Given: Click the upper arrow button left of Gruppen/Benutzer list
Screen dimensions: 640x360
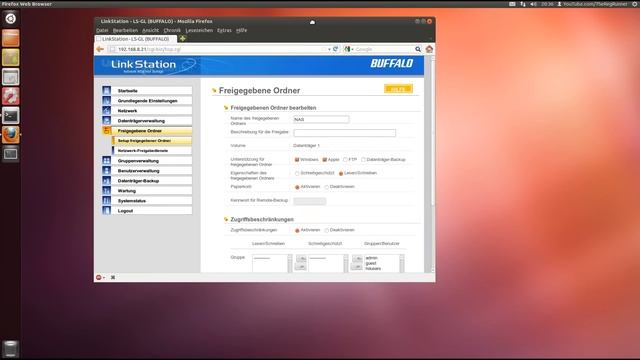Looking at the screenshot, I should pos(357,259).
